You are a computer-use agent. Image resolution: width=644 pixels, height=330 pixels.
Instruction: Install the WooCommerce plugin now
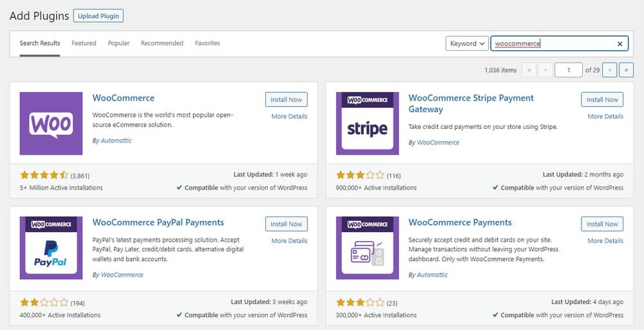(x=287, y=99)
